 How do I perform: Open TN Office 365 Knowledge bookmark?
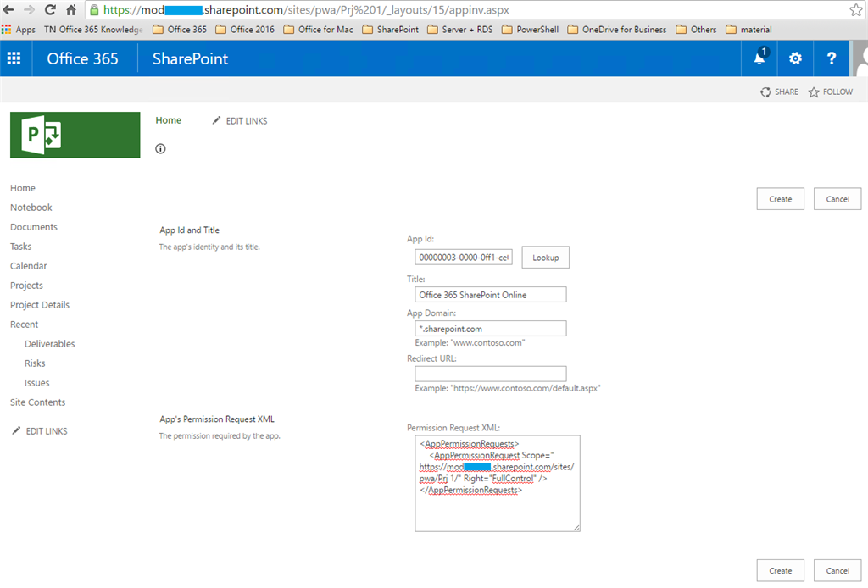click(93, 30)
